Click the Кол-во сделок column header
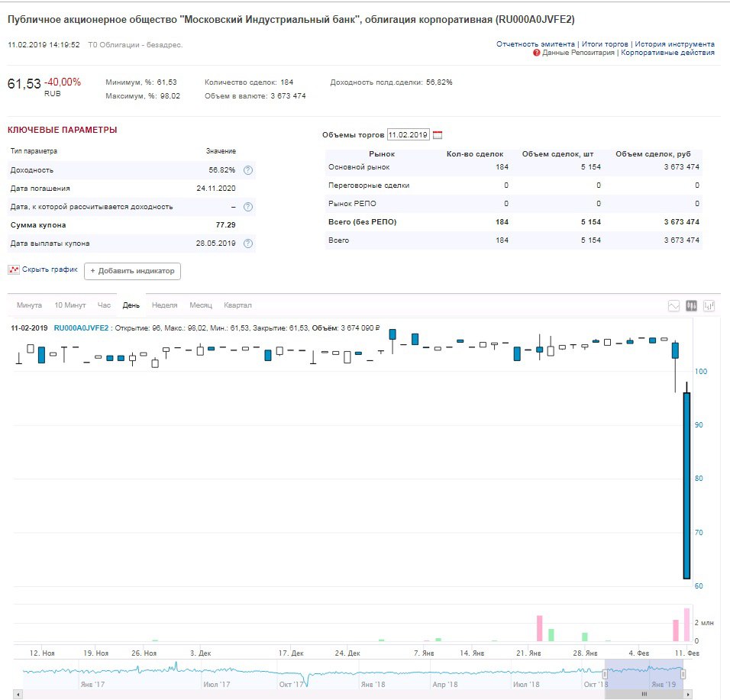Image resolution: width=730 pixels, height=700 pixels. (x=475, y=154)
